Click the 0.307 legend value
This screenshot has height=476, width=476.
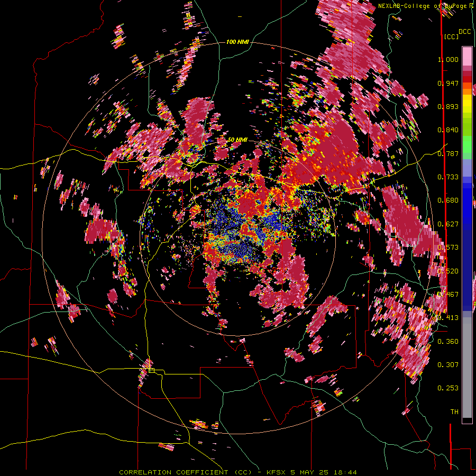448,365
